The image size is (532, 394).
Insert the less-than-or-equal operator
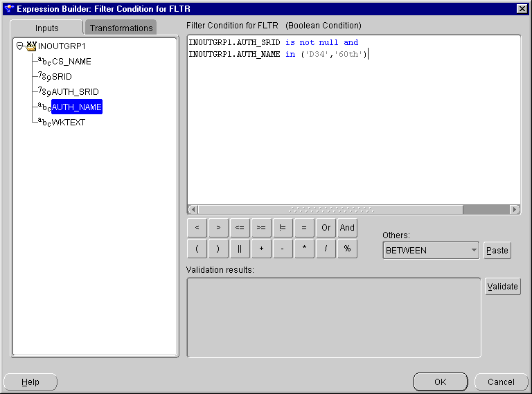[240, 228]
